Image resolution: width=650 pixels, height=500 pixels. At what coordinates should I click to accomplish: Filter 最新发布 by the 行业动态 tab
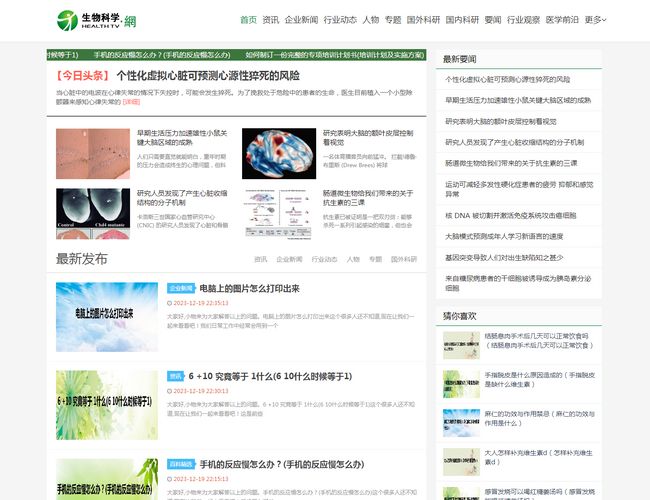(x=324, y=259)
